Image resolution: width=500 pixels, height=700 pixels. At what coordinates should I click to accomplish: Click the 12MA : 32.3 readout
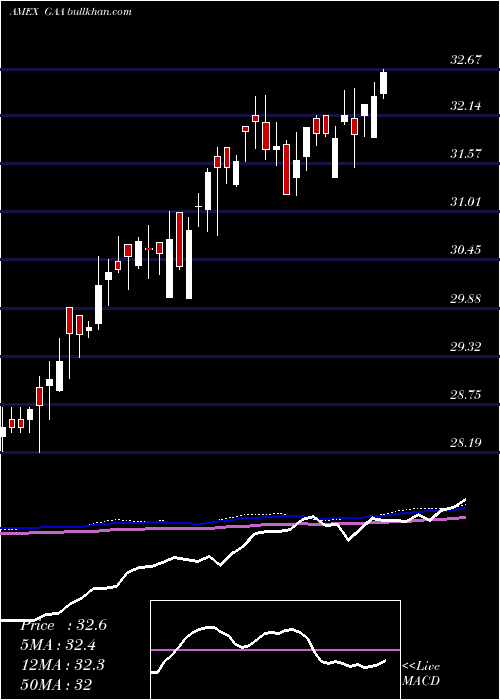click(62, 665)
